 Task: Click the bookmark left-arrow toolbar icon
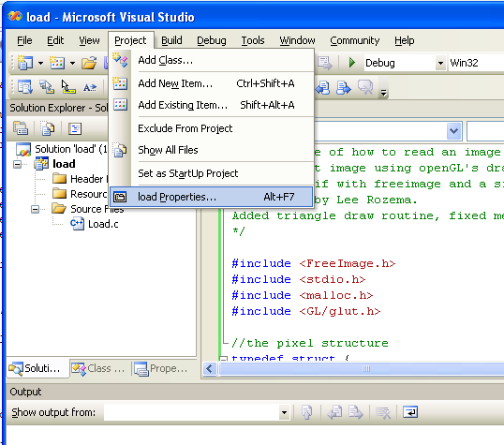pos(322,87)
